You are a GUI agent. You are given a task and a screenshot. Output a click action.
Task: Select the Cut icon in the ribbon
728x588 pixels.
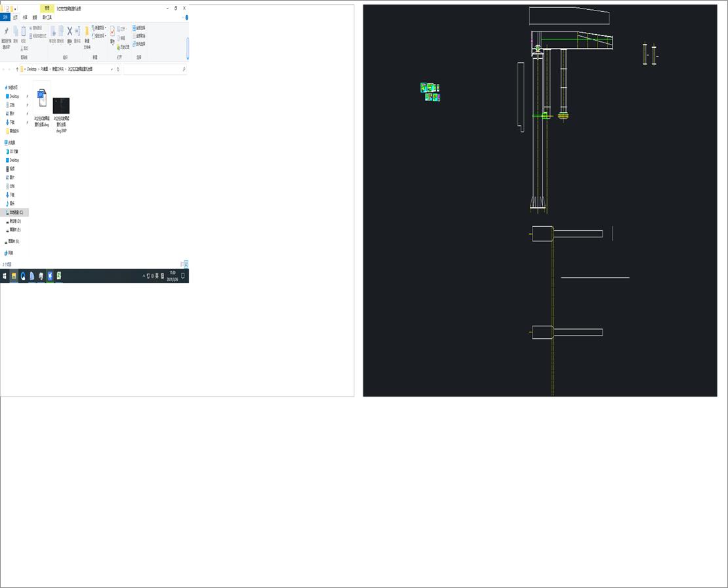[x=22, y=49]
